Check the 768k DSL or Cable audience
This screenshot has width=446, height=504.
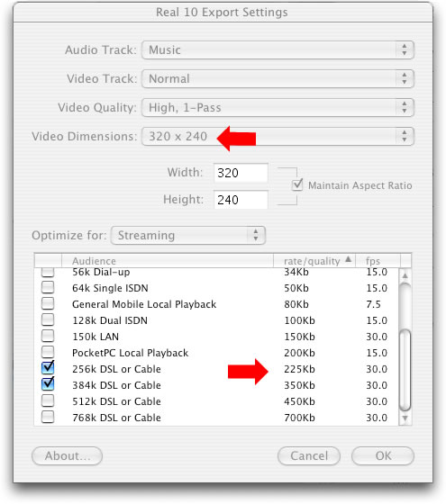click(48, 417)
